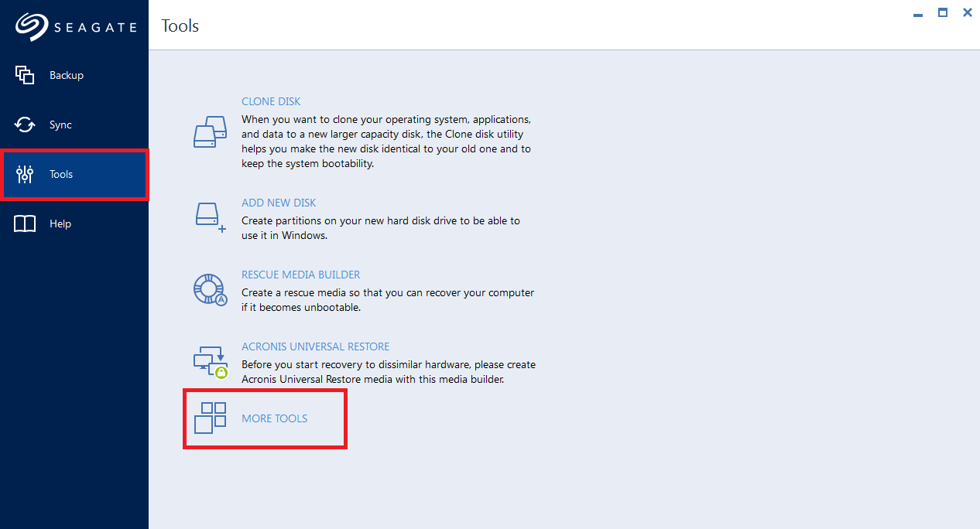Open the MORE TOOLS link
This screenshot has height=529, width=980.
(x=275, y=418)
